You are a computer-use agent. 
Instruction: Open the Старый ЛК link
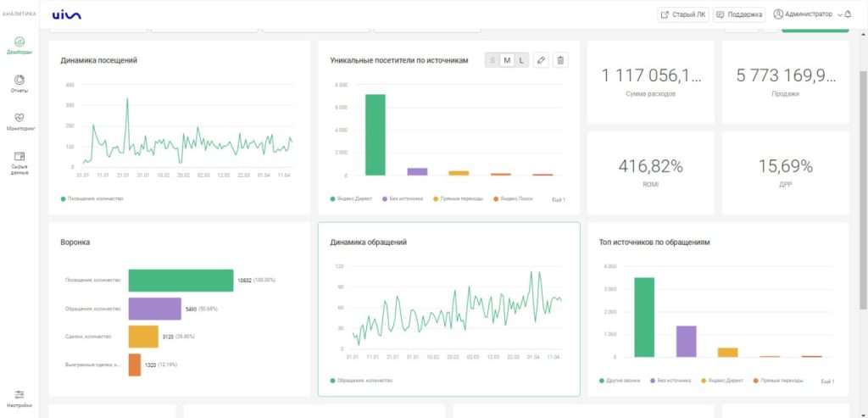[x=683, y=14]
